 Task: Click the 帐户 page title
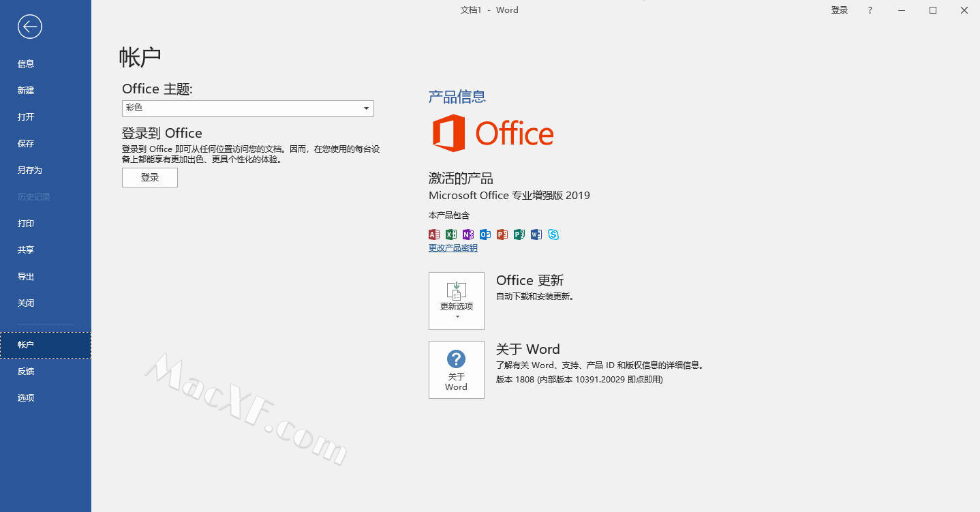(140, 57)
